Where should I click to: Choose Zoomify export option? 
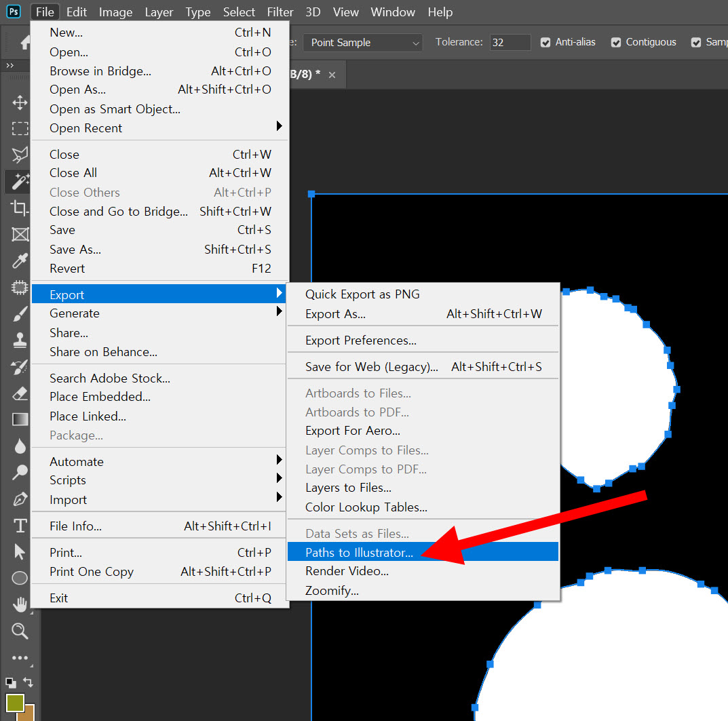pyautogui.click(x=423, y=590)
